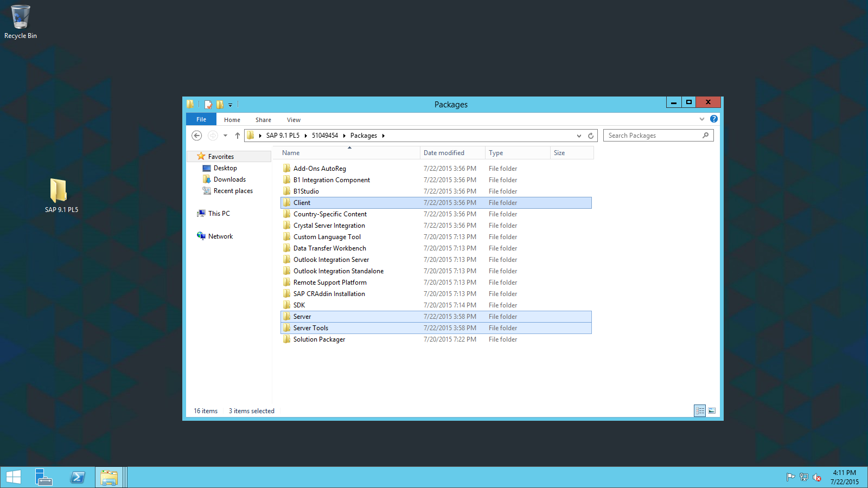868x488 pixels.
Task: Click the Solution Packager folder icon
Action: 287,339
